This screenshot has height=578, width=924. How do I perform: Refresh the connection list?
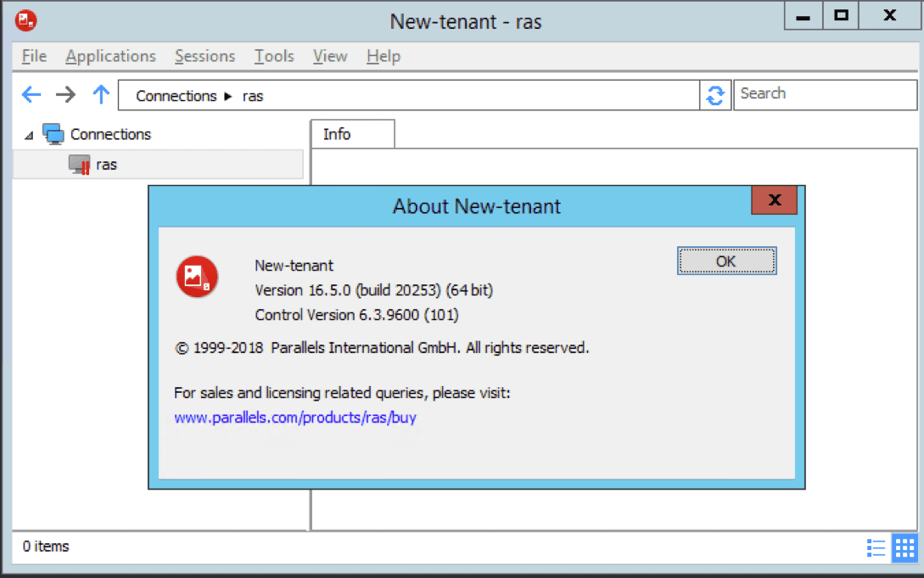(714, 95)
